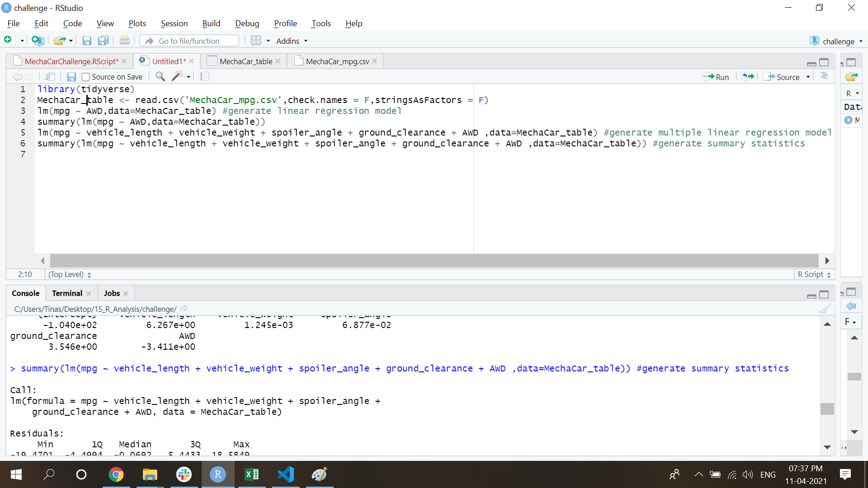Click the workspace panes grid icon
Screen dimensions: 868x488
(256, 41)
